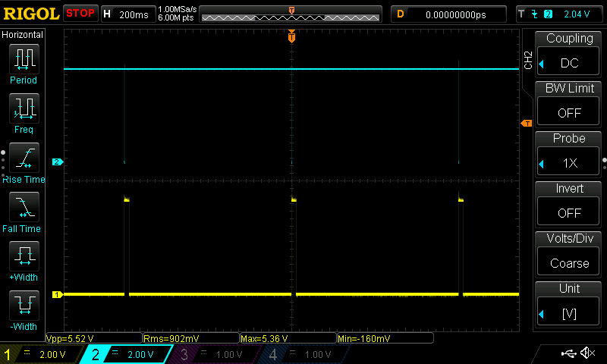Viewport: 607px width, 364px height.
Task: Select the Fall Time measurement icon
Action: [x=24, y=206]
